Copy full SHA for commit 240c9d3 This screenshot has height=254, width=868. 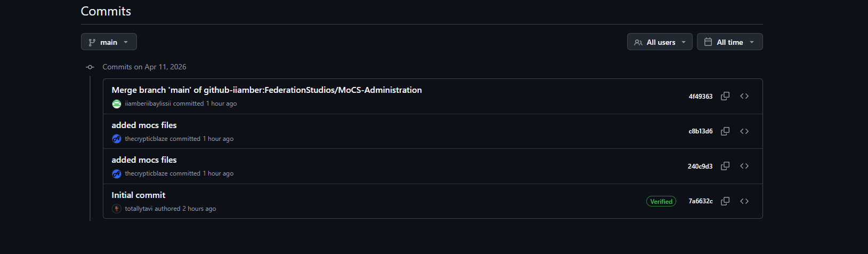[x=725, y=166]
